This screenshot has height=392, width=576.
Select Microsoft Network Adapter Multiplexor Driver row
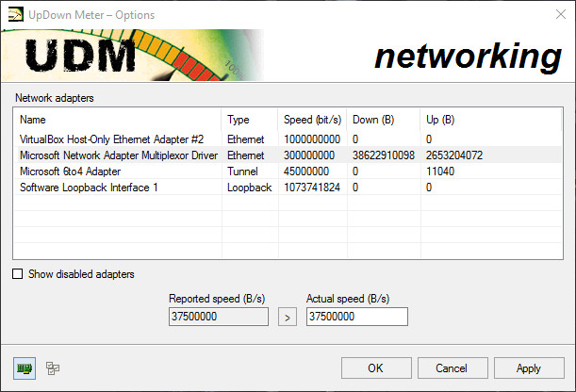pos(288,155)
